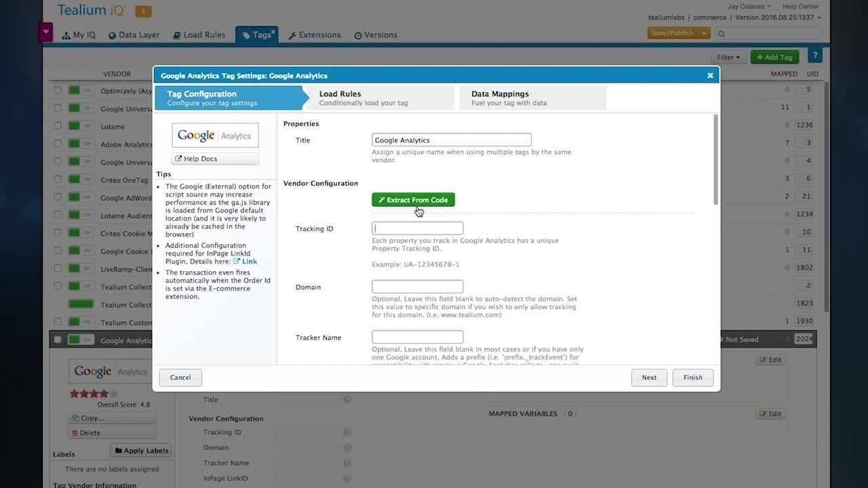Viewport: 868px width, 488px height.
Task: Click the help icon beside background Domain
Action: pos(347,447)
